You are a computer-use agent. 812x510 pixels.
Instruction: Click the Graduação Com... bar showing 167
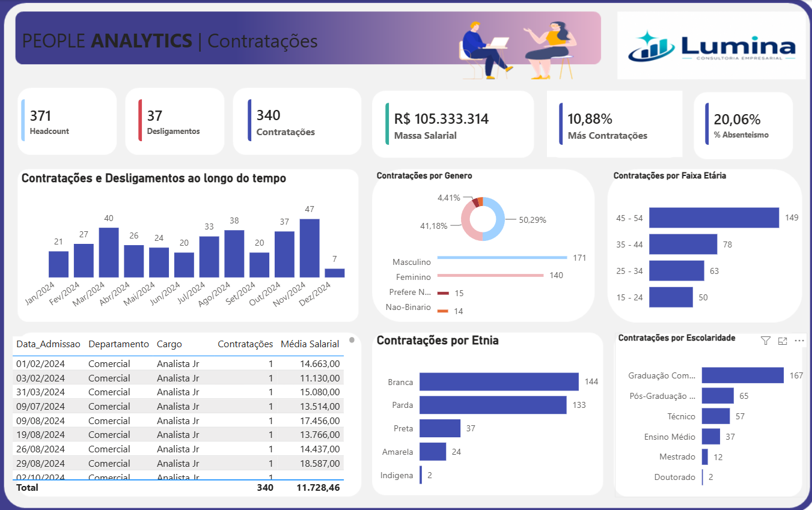pyautogui.click(x=743, y=375)
